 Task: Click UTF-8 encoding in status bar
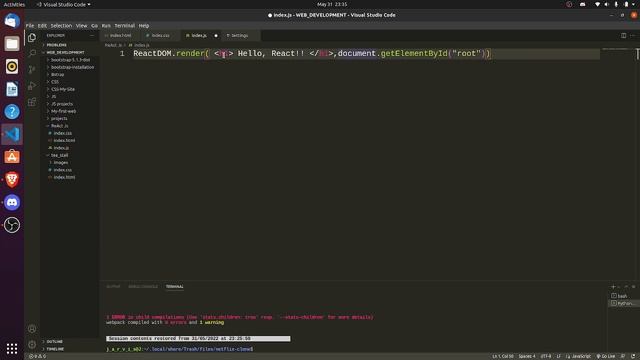click(546, 356)
